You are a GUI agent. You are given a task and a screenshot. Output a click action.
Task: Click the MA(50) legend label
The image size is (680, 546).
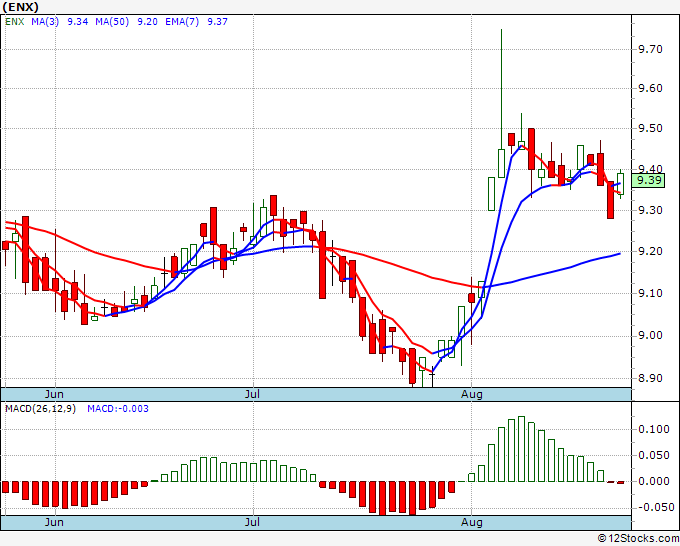point(112,22)
